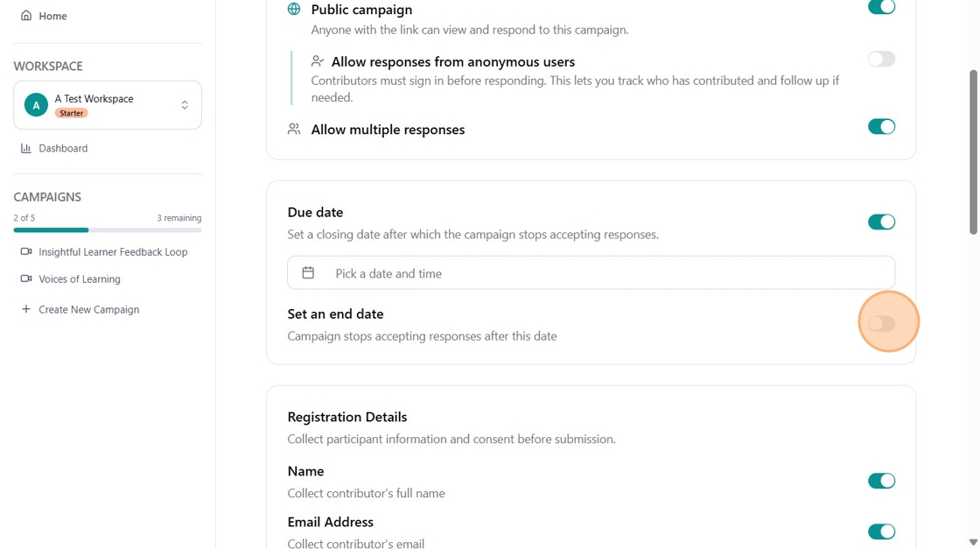
Task: Click the Home icon in sidebar
Action: pos(26,16)
